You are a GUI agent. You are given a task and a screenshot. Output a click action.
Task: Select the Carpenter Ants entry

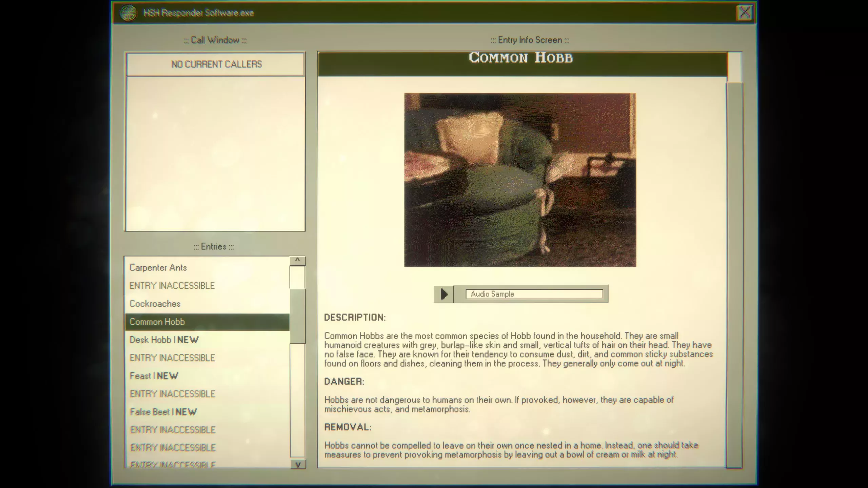click(158, 267)
